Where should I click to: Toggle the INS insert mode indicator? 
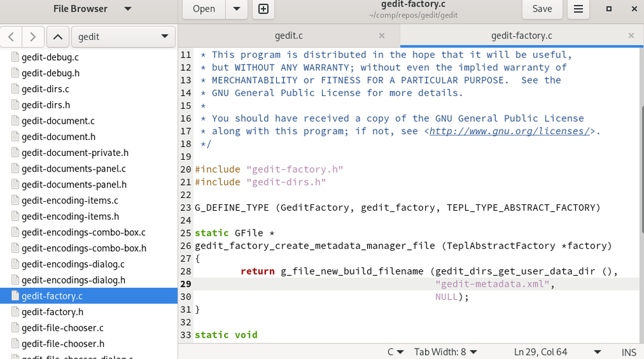tap(629, 353)
